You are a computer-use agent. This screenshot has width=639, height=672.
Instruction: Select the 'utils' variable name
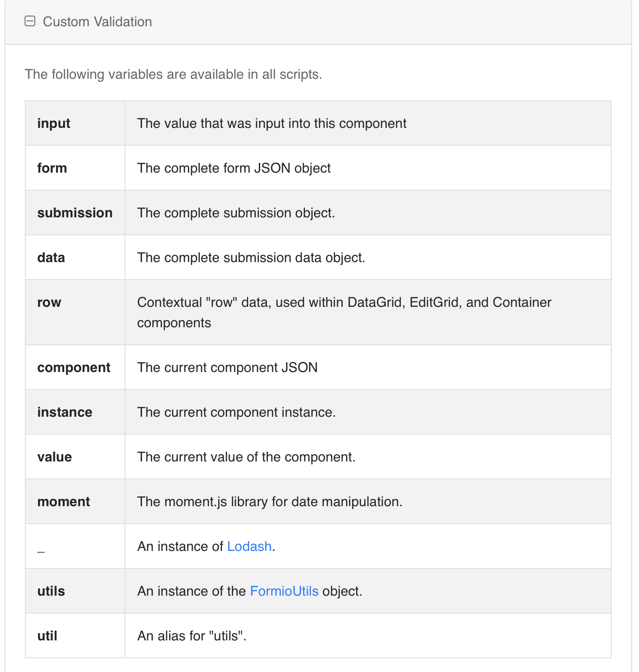click(51, 591)
